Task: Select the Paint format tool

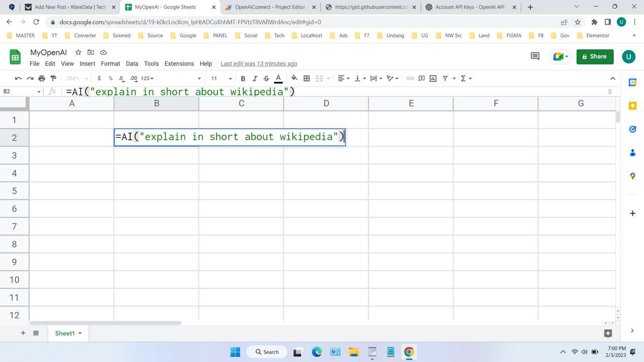Action: [x=53, y=78]
